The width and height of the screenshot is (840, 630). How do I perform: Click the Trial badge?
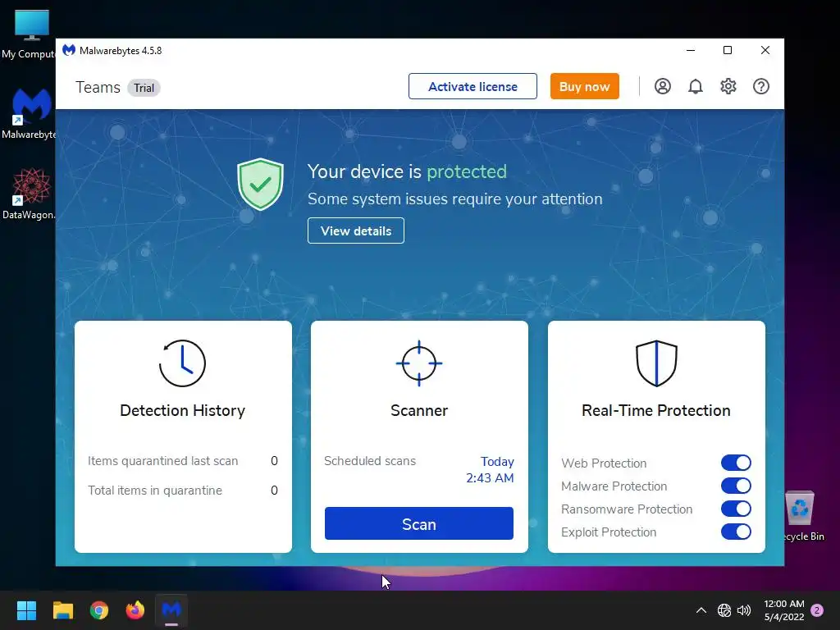(x=144, y=88)
